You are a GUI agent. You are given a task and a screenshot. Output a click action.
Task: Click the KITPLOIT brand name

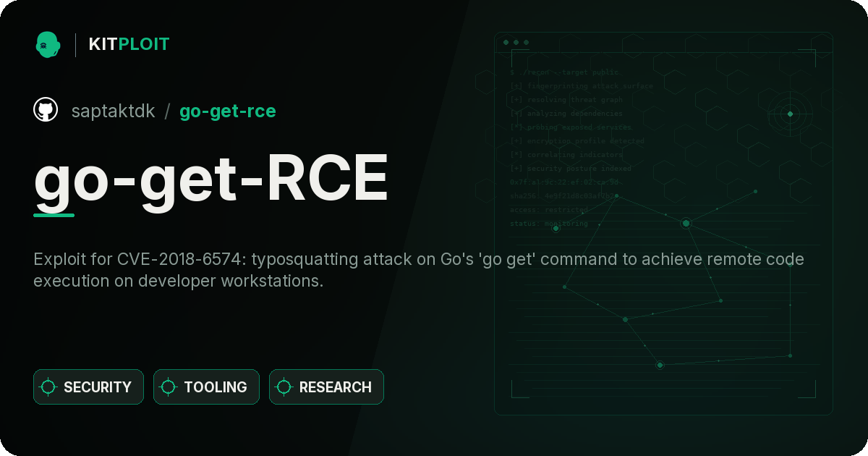click(129, 44)
